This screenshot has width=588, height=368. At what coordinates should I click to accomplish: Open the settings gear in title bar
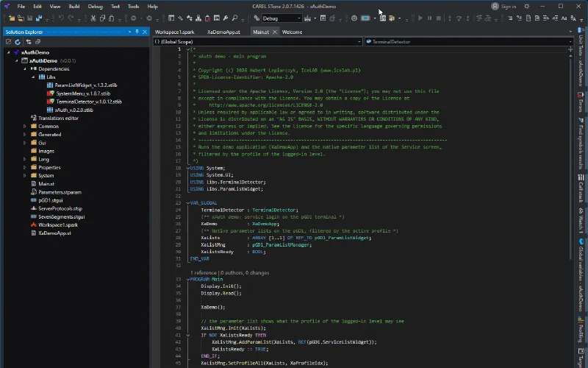coord(526,6)
